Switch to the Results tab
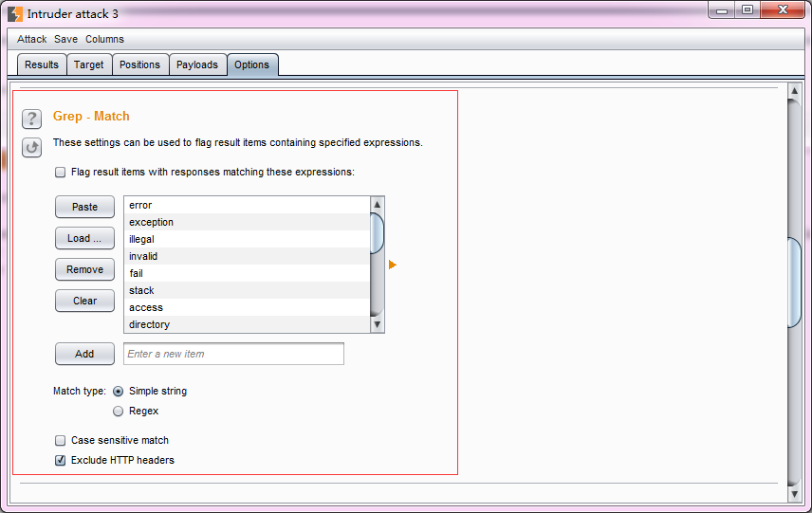 [42, 64]
